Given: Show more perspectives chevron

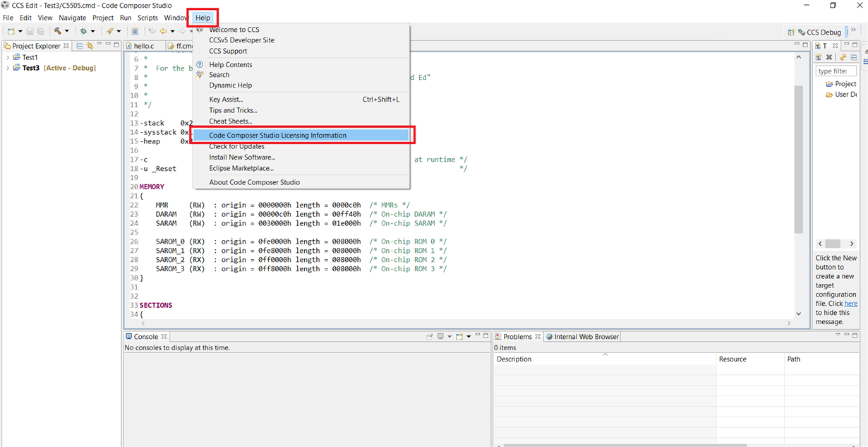Looking at the screenshot, I should (x=854, y=30).
